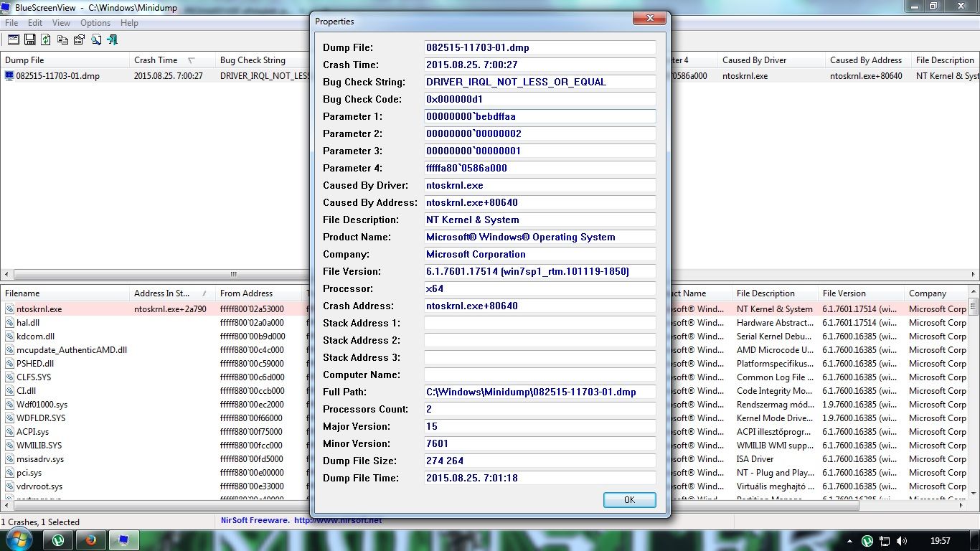Show hidden tray icons with the arrow
This screenshot has height=551, width=980.
(850, 541)
